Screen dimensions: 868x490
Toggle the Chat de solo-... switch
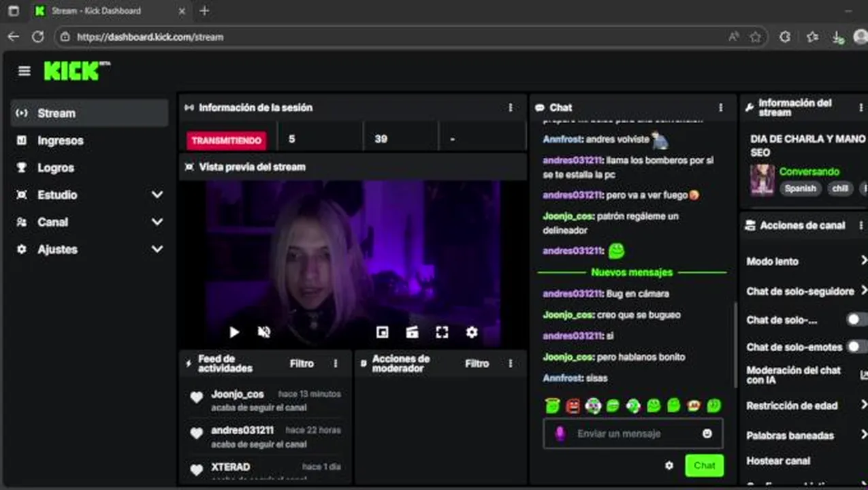point(857,319)
